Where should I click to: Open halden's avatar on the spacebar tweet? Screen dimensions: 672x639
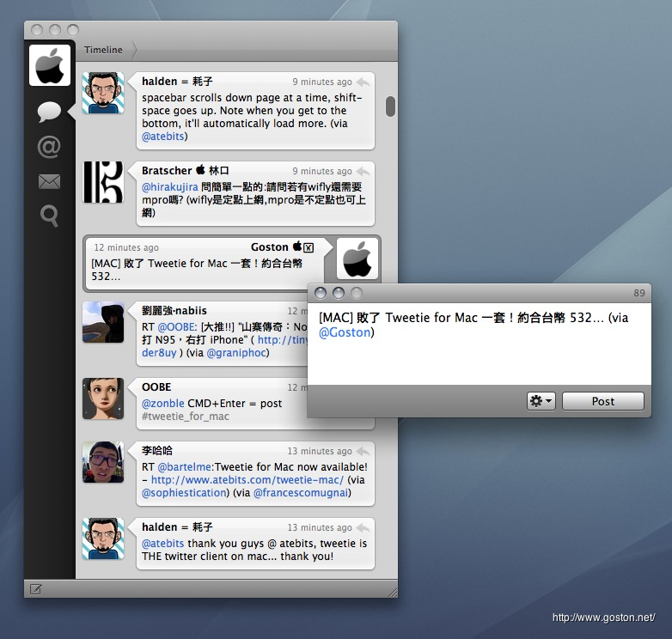coord(103,93)
